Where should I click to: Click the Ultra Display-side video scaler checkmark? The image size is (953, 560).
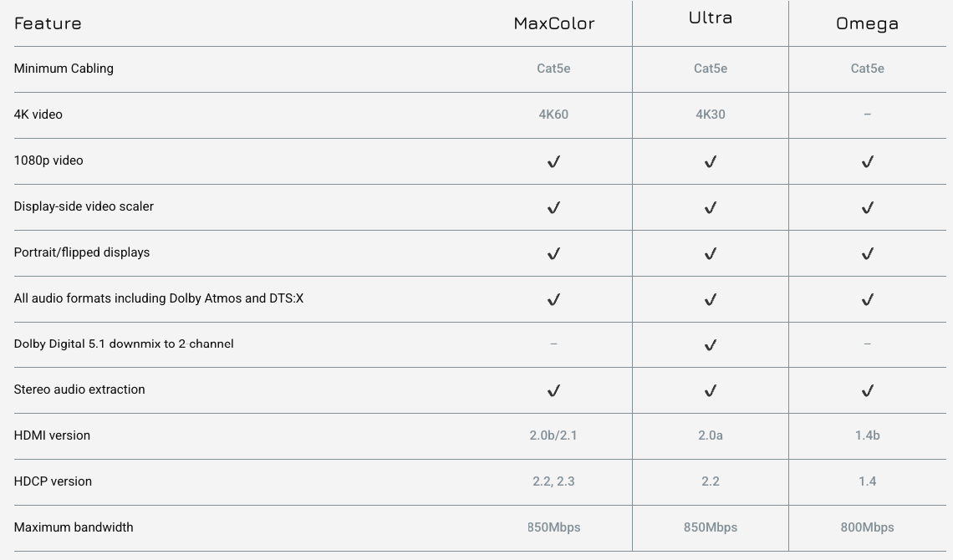tap(711, 208)
